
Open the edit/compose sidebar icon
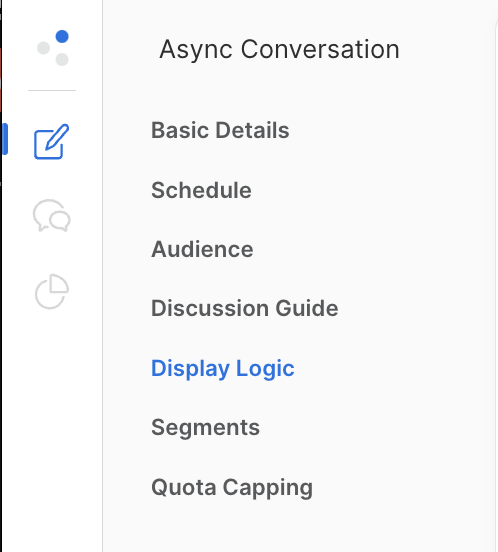pos(51,142)
